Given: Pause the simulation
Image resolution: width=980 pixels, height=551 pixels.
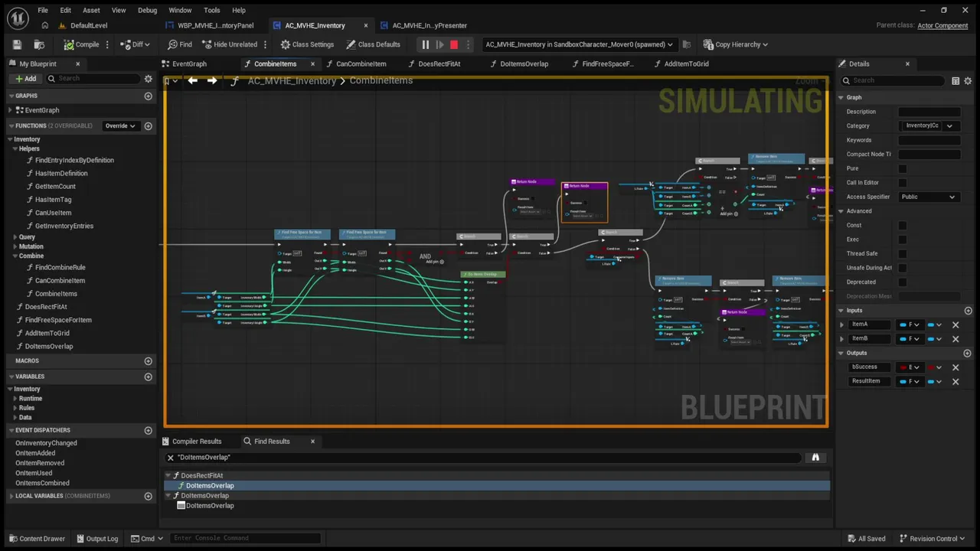Looking at the screenshot, I should pos(426,44).
